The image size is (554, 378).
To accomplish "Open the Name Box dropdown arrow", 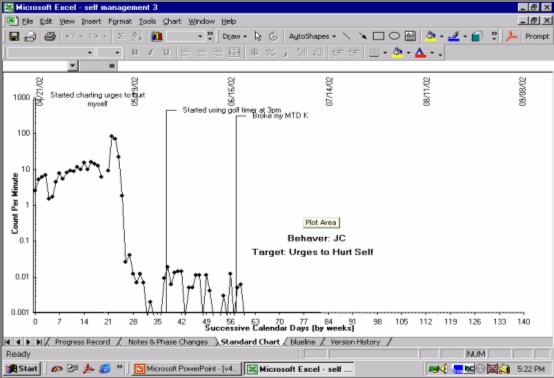I will tap(72, 66).
